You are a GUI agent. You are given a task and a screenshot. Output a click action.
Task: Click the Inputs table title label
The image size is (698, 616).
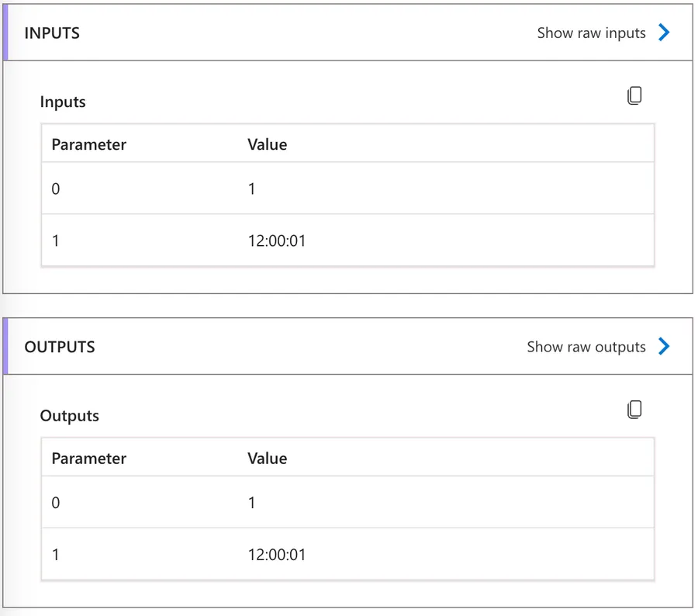coord(63,102)
